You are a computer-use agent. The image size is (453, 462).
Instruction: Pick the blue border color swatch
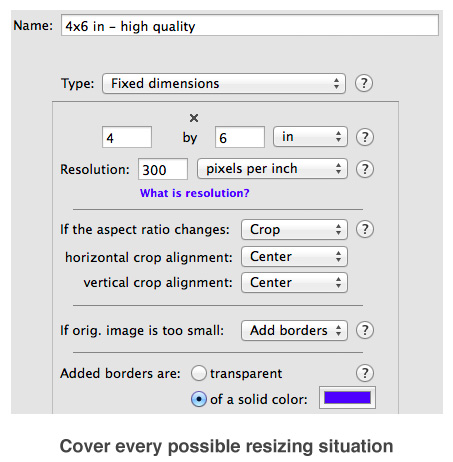point(347,397)
